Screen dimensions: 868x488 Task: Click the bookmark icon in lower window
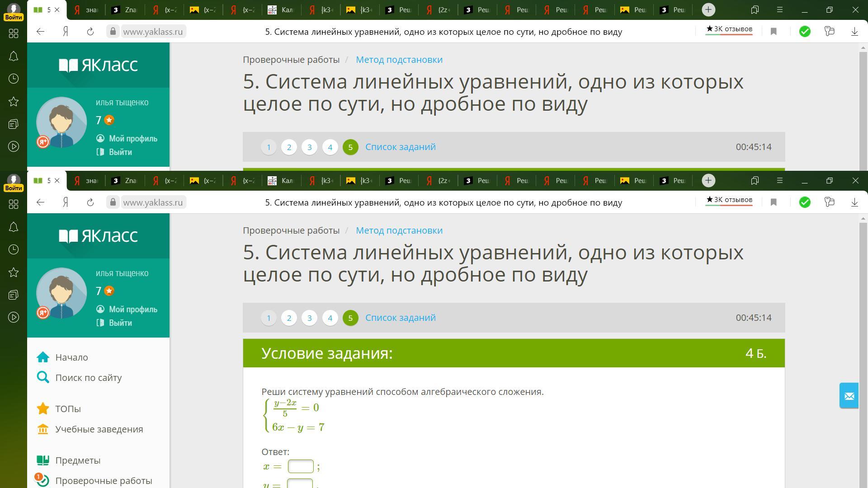[x=774, y=202]
